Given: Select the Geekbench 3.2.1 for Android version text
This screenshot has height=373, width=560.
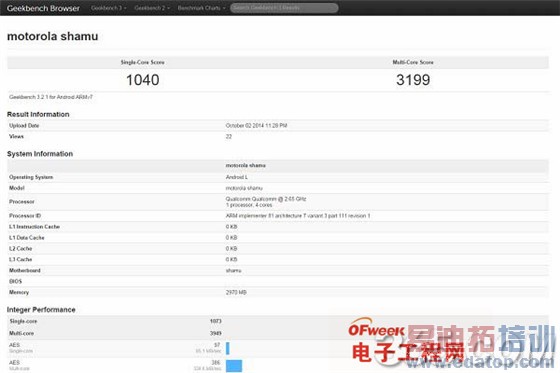Looking at the screenshot, I should click(51, 97).
